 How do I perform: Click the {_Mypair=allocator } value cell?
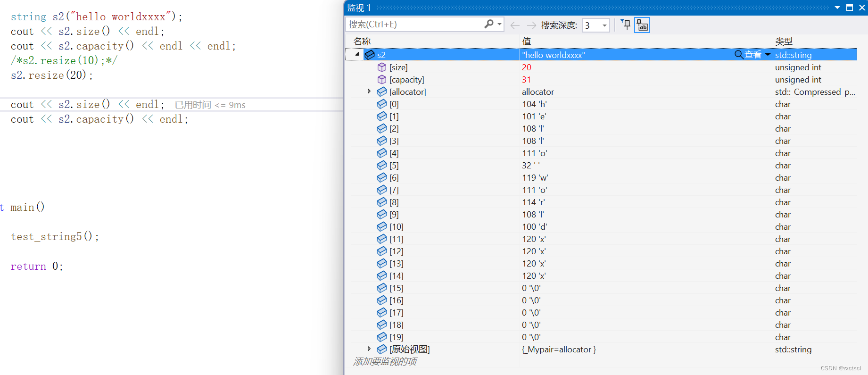(559, 350)
